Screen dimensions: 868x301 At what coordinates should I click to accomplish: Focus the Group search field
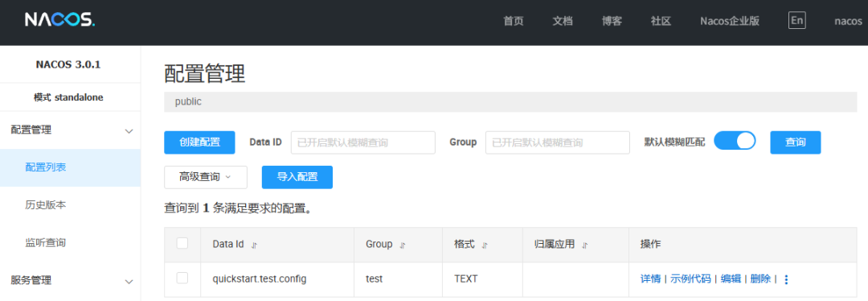[558, 142]
